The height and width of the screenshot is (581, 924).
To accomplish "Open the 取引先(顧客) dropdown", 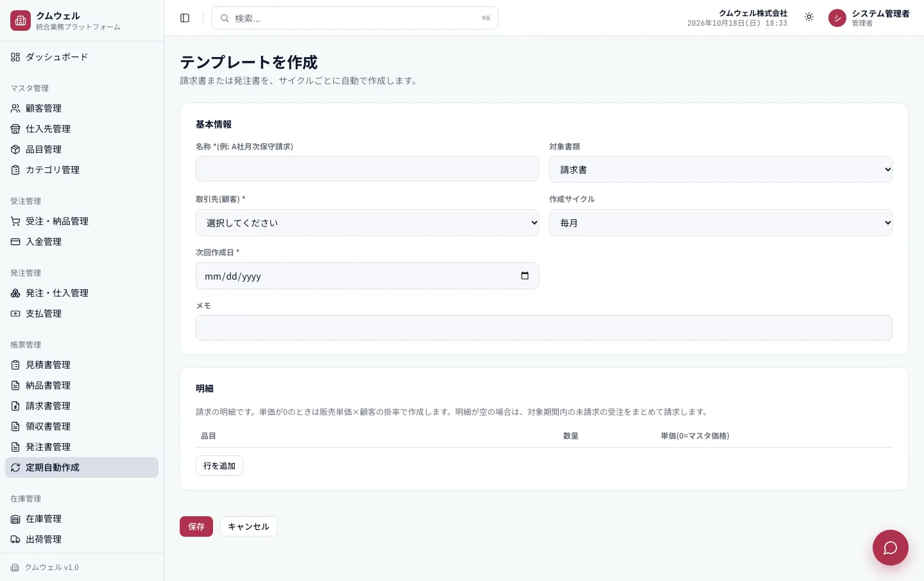I will click(367, 223).
